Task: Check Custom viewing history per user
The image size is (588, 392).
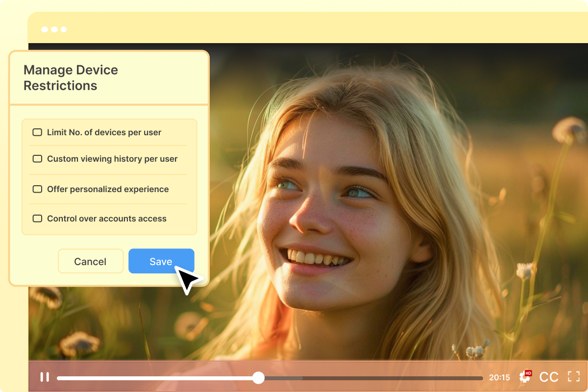Action: click(x=37, y=159)
